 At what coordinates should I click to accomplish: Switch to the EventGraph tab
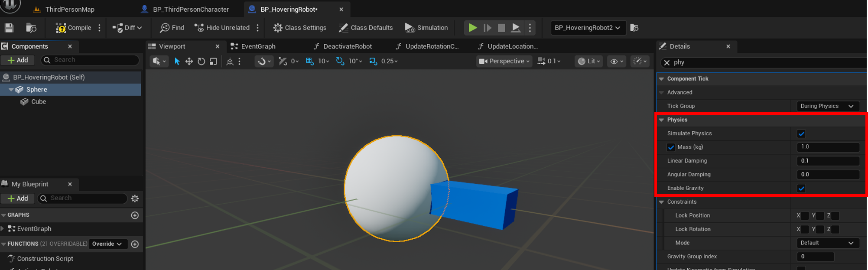pos(258,46)
